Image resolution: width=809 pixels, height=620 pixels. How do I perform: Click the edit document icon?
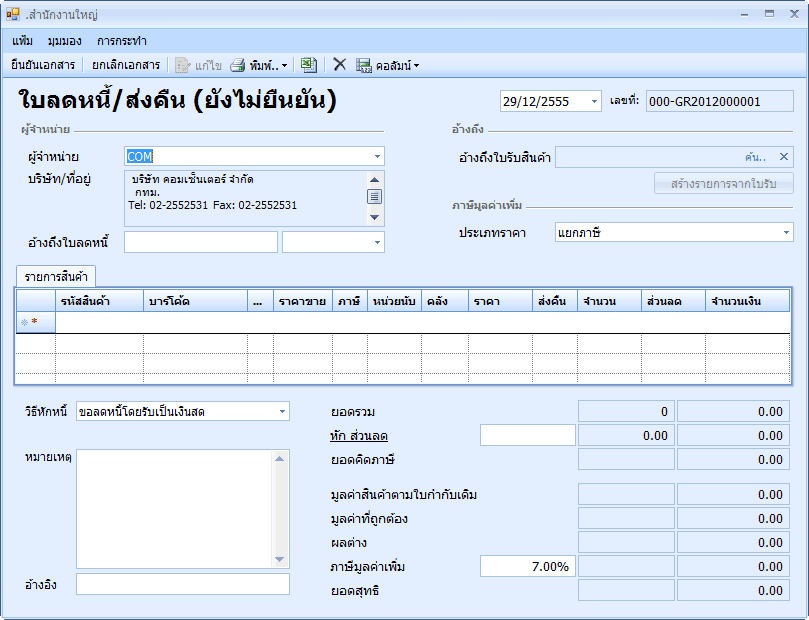pyautogui.click(x=183, y=65)
